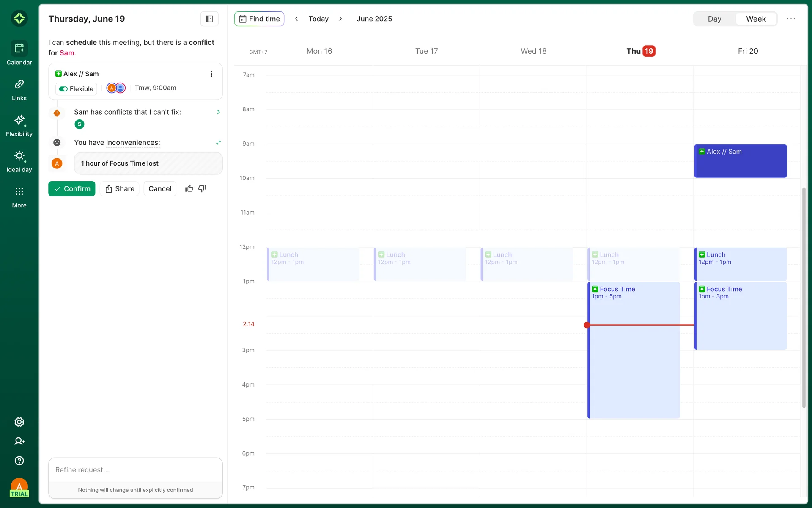Collapse the side panel toggle
812x508 pixels.
[209, 19]
